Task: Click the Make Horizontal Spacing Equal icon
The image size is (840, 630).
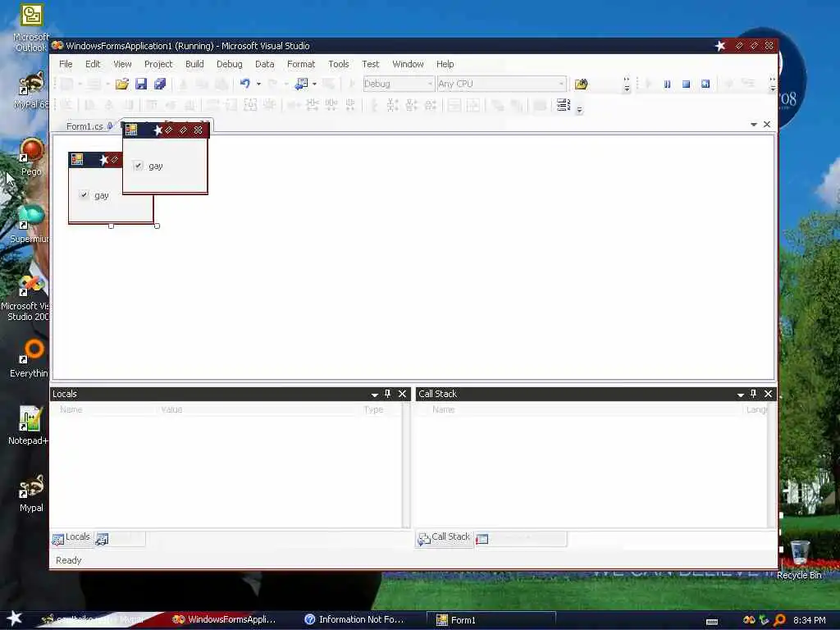Action: click(294, 105)
